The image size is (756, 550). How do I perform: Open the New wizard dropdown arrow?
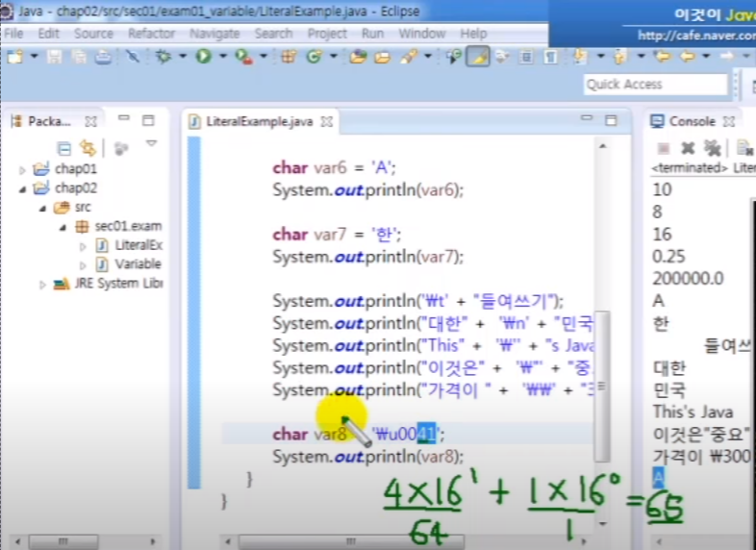coord(34,57)
